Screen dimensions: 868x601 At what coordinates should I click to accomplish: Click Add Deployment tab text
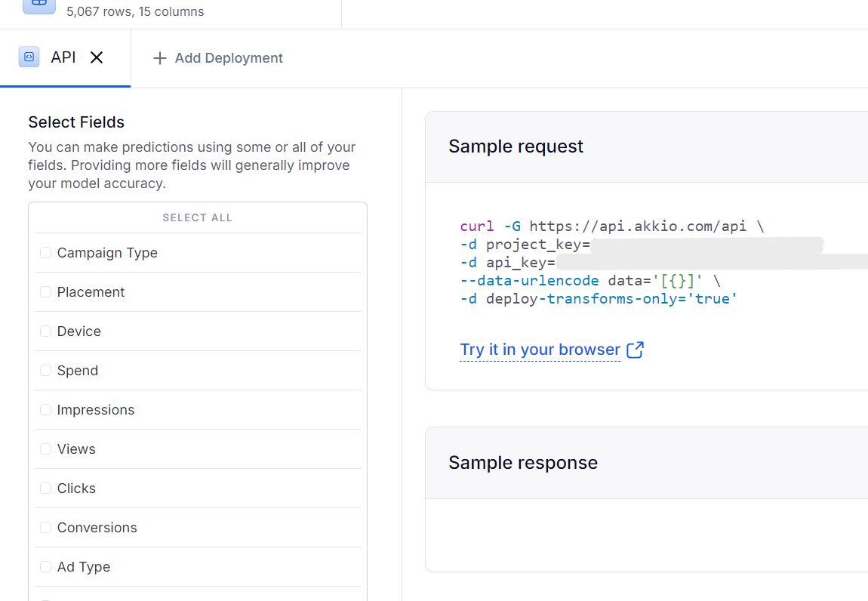click(x=229, y=58)
